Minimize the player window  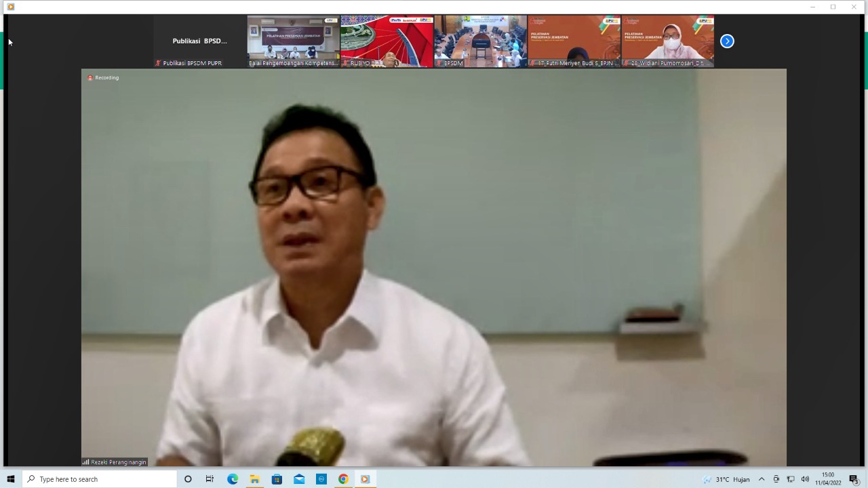pyautogui.click(x=812, y=7)
